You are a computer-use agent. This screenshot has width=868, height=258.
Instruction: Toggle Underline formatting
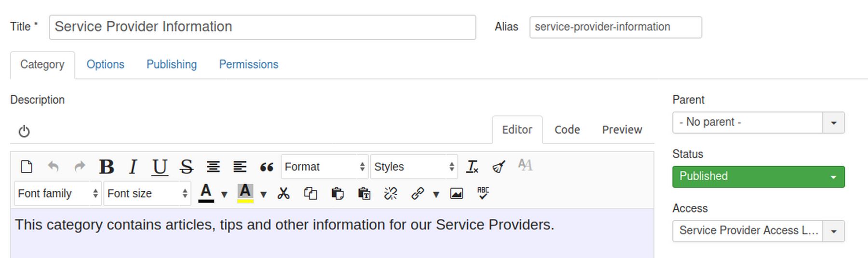pyautogui.click(x=160, y=167)
